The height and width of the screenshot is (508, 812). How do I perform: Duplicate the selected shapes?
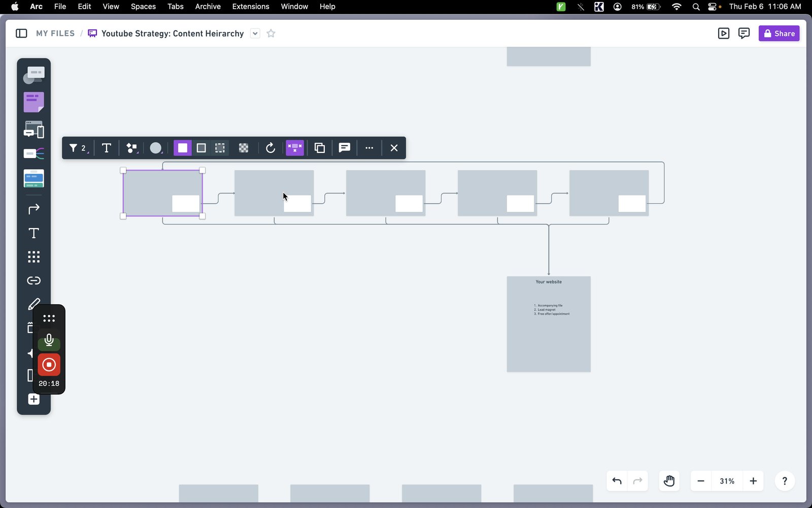click(319, 148)
